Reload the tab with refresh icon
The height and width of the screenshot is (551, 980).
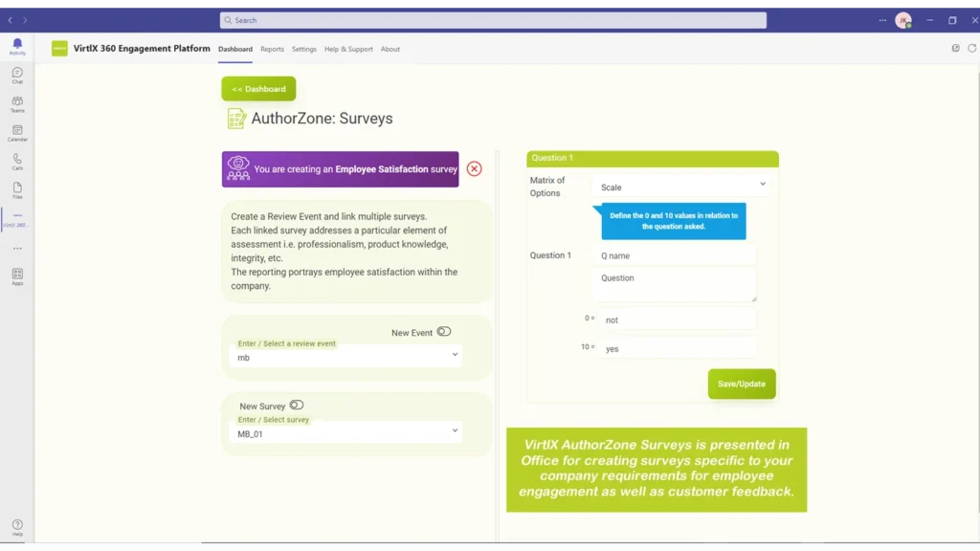(x=971, y=49)
